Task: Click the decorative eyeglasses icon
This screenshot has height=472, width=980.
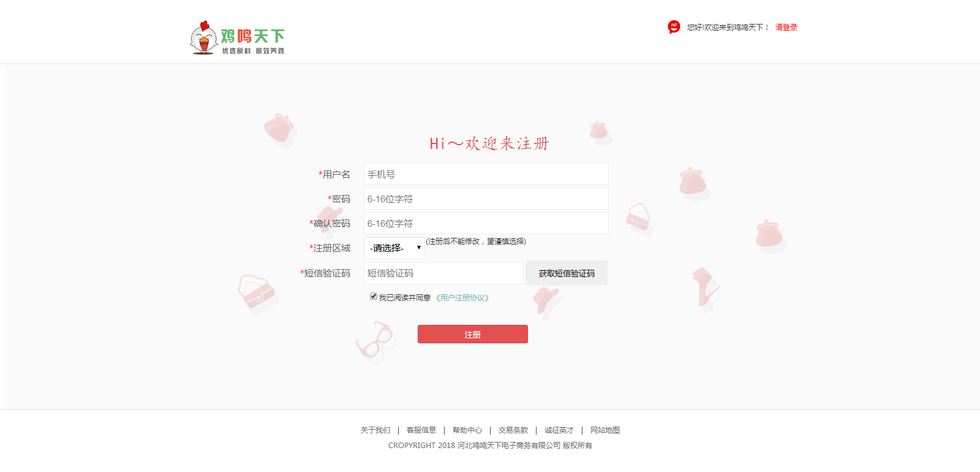Action: [x=374, y=341]
